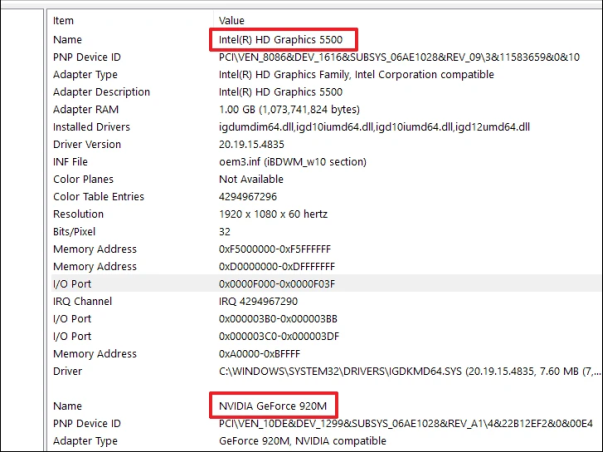Select the 'Color Planes' row label
The image size is (603, 452).
click(x=83, y=179)
